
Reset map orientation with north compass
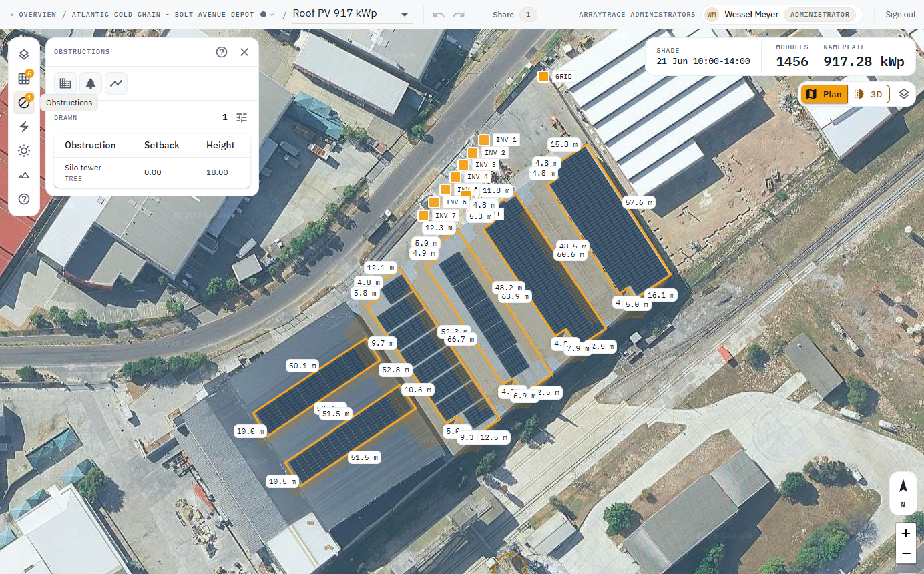coord(903,493)
